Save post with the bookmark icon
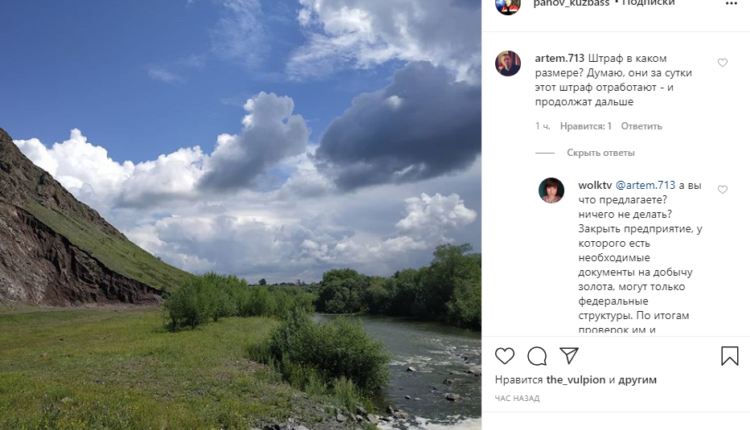Viewport: 750px width, 430px height. tap(730, 356)
